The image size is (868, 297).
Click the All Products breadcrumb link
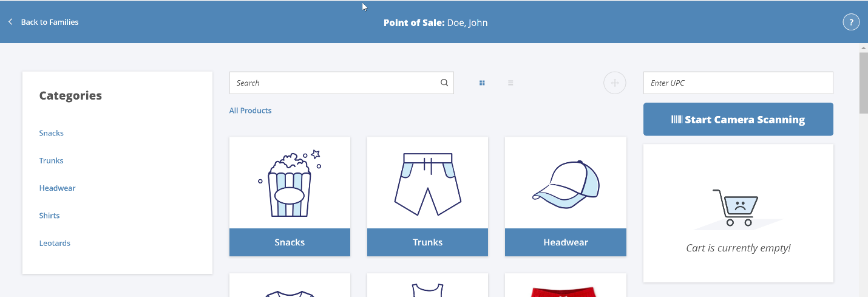click(x=251, y=111)
